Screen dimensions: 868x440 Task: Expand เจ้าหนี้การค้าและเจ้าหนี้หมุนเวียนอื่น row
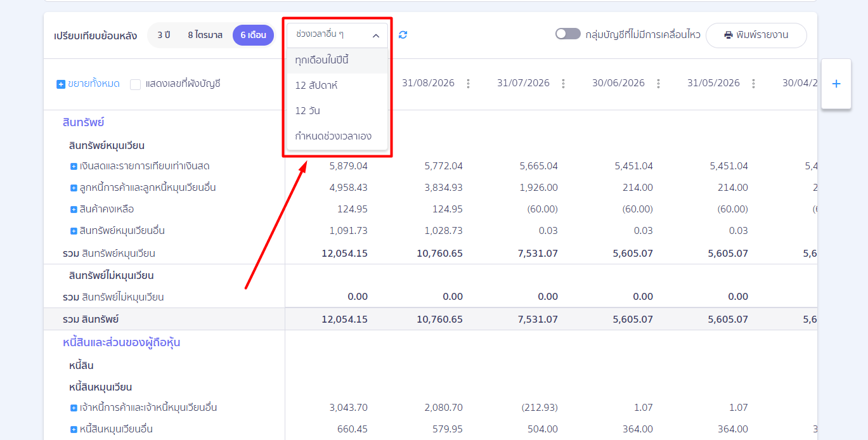coord(74,408)
